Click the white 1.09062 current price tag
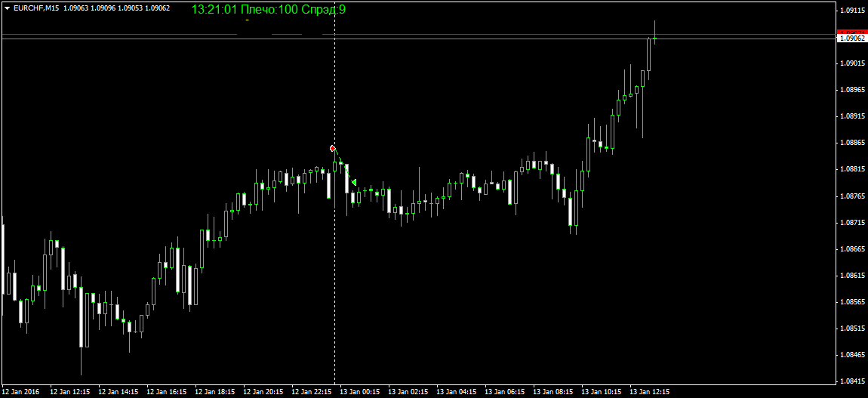This screenshot has width=868, height=398. coord(852,39)
